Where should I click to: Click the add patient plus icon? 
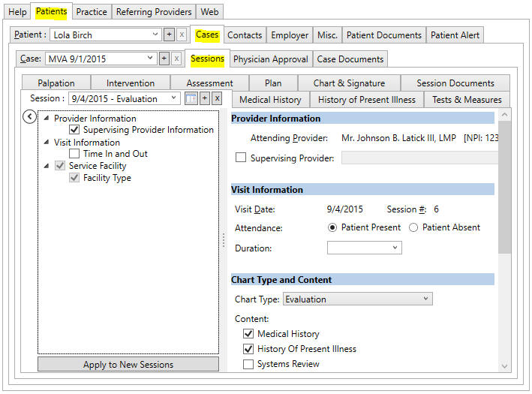(x=169, y=35)
